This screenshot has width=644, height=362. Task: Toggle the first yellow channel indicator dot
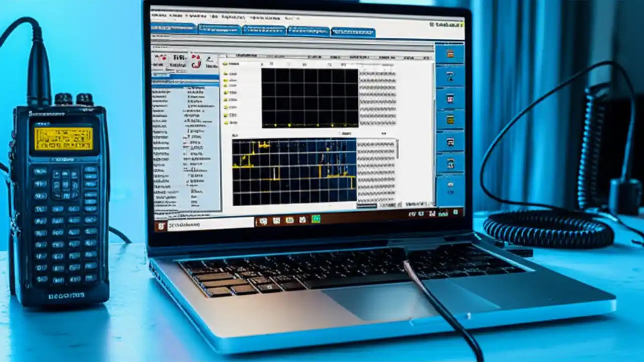(x=225, y=64)
